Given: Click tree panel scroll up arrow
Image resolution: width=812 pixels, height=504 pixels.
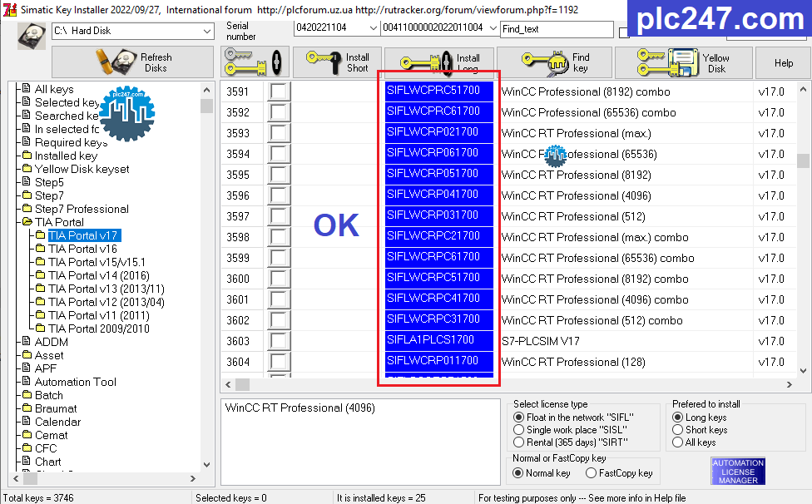Looking at the screenshot, I should pos(206,90).
